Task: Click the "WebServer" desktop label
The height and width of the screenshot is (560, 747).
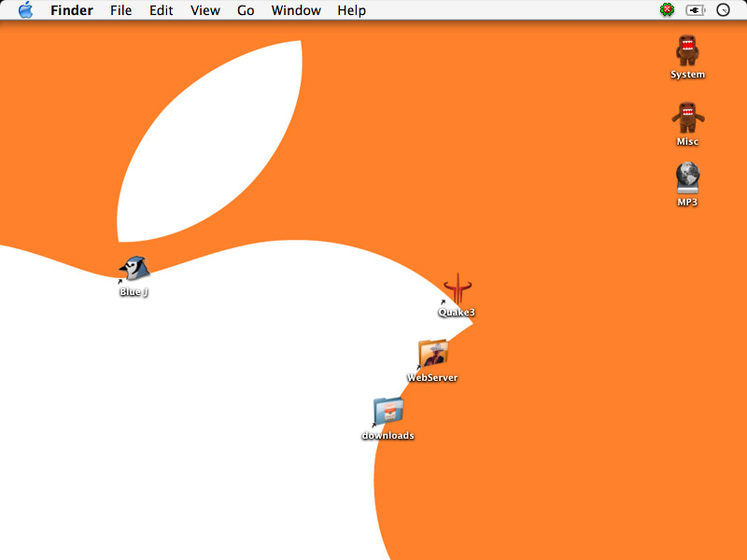Action: pos(432,378)
